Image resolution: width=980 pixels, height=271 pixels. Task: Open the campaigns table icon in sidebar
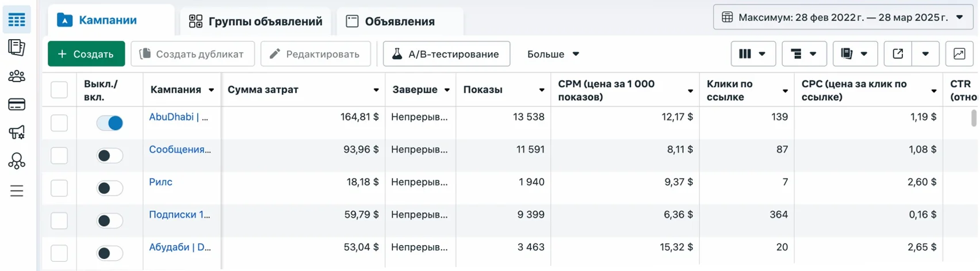[x=17, y=20]
